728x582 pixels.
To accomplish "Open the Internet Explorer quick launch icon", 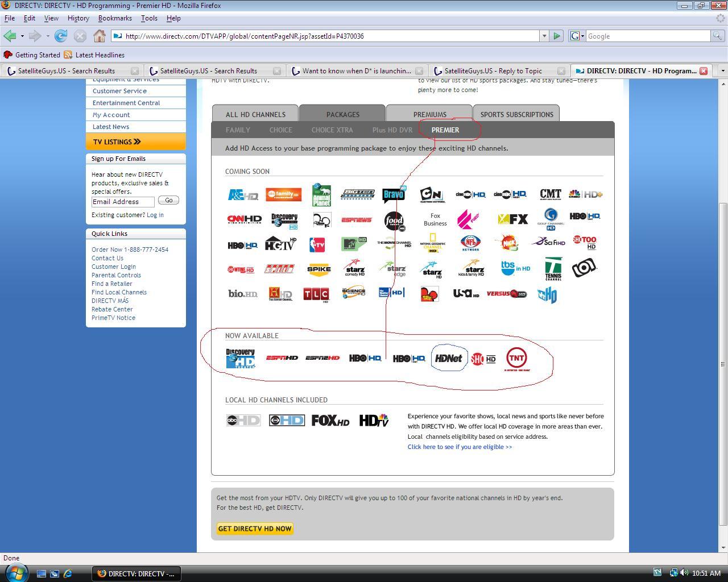I will point(68,573).
